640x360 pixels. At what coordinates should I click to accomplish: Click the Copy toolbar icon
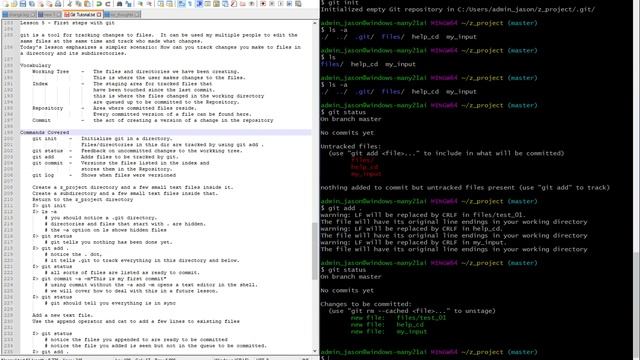tap(78, 4)
